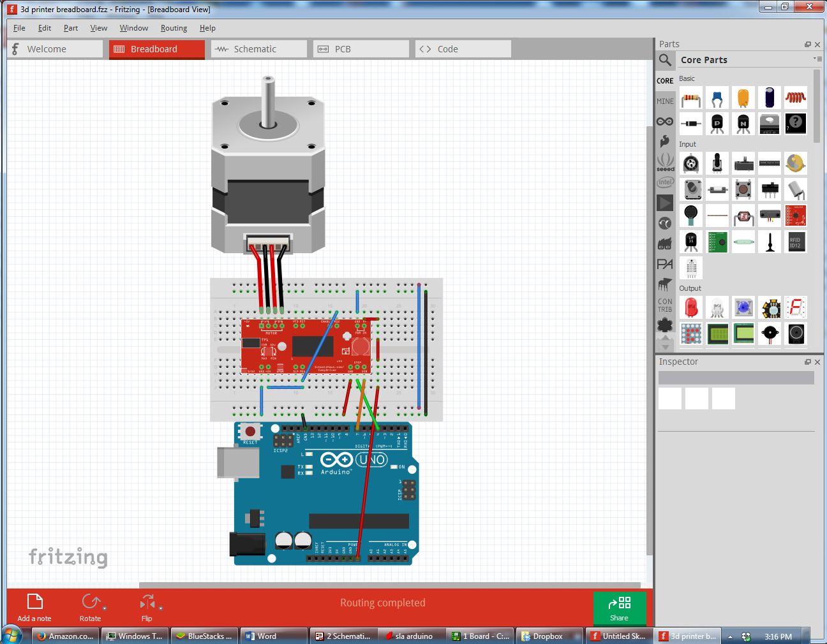Screen dimensions: 827x644
Task: Switch to the MINE parts bin
Action: pos(665,101)
